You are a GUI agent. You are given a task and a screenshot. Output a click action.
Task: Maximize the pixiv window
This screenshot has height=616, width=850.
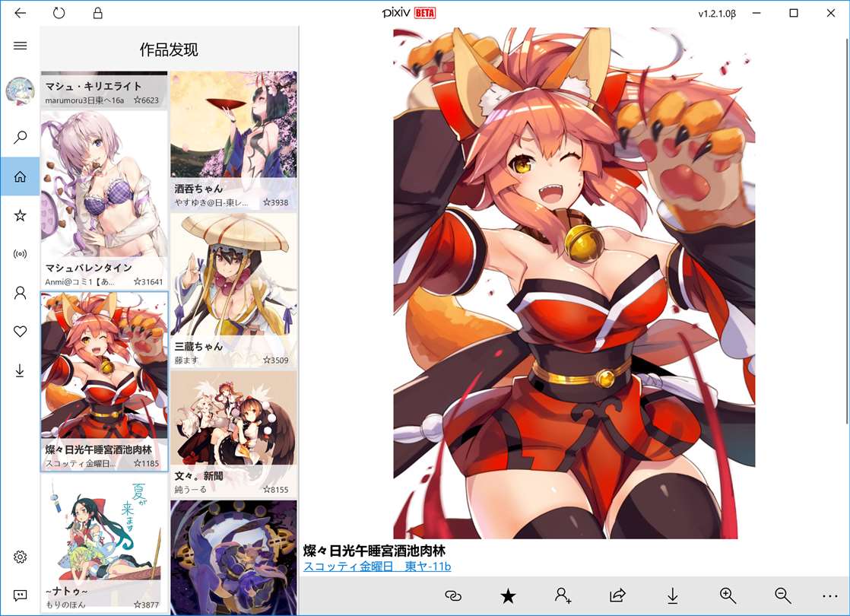pyautogui.click(x=794, y=13)
